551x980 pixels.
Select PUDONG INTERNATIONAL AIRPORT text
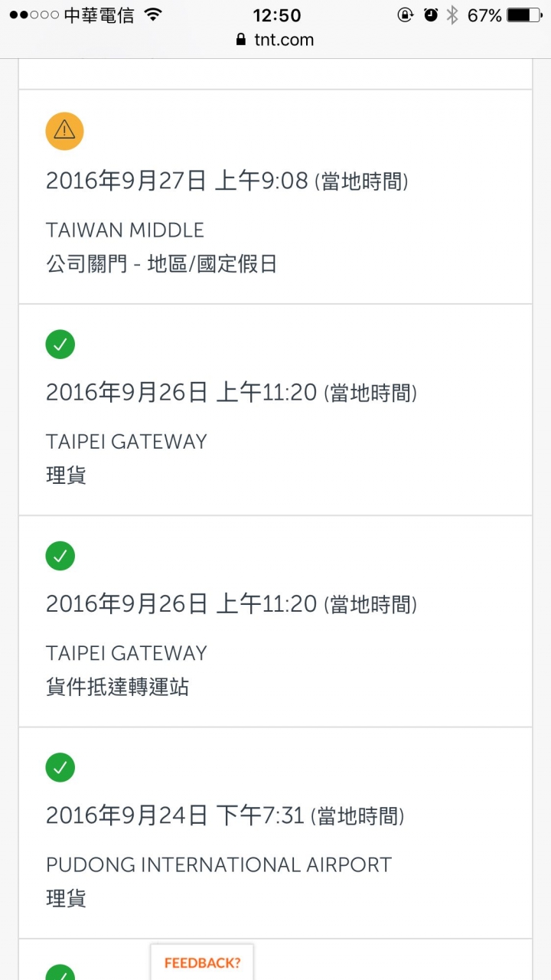coord(219,864)
